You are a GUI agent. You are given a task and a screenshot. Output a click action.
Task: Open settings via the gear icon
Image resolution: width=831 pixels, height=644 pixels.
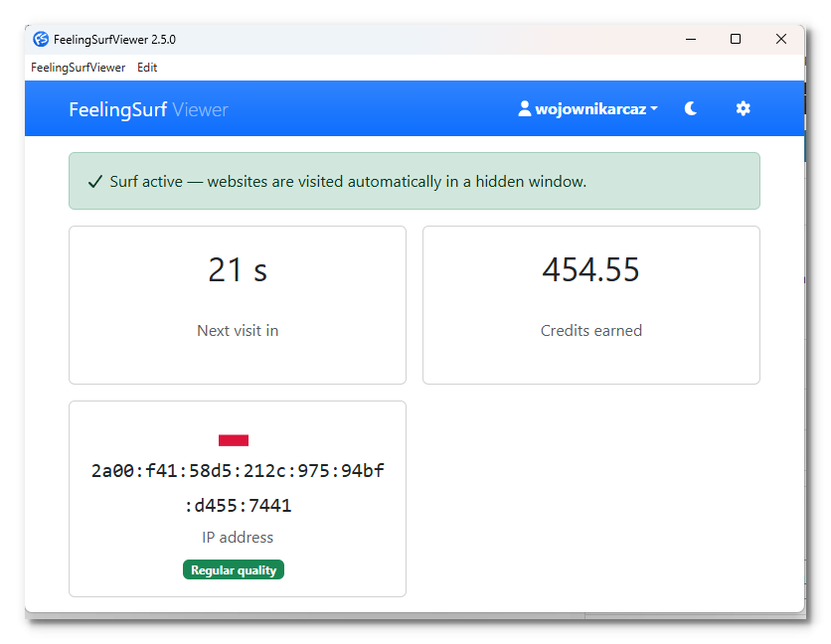tap(743, 109)
